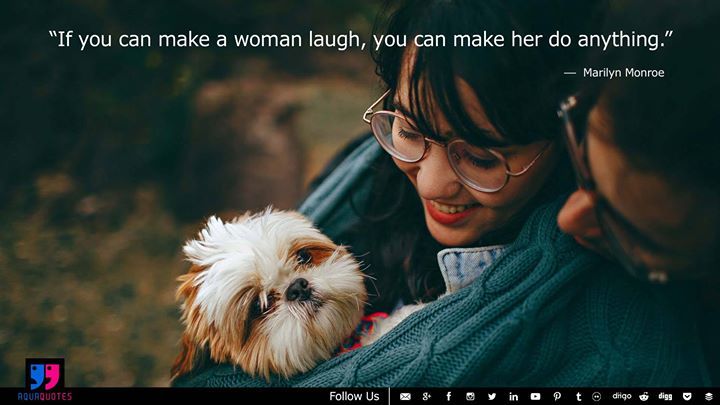This screenshot has width=720, height=405.
Task: Open the Twitter bird icon
Action: point(492,396)
